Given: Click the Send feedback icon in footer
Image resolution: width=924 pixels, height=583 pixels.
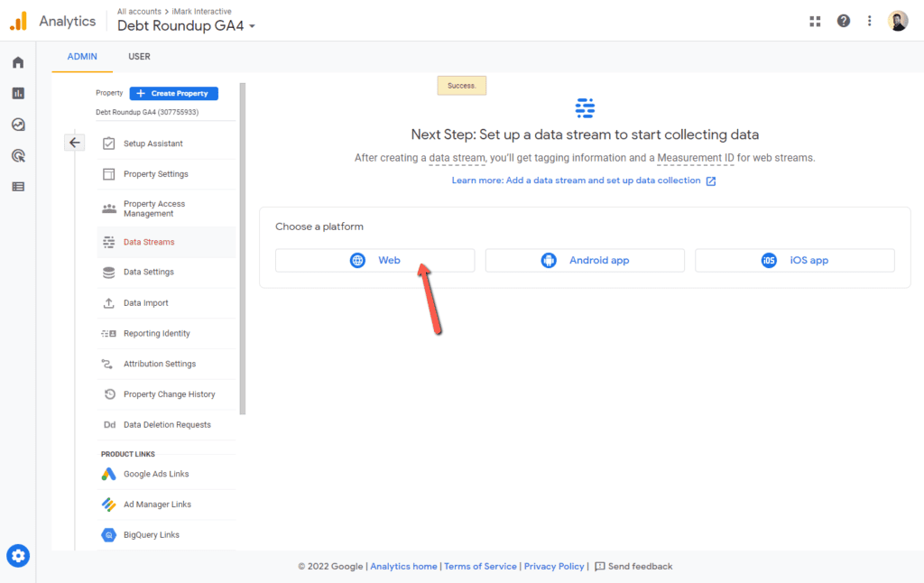Looking at the screenshot, I should click(600, 567).
